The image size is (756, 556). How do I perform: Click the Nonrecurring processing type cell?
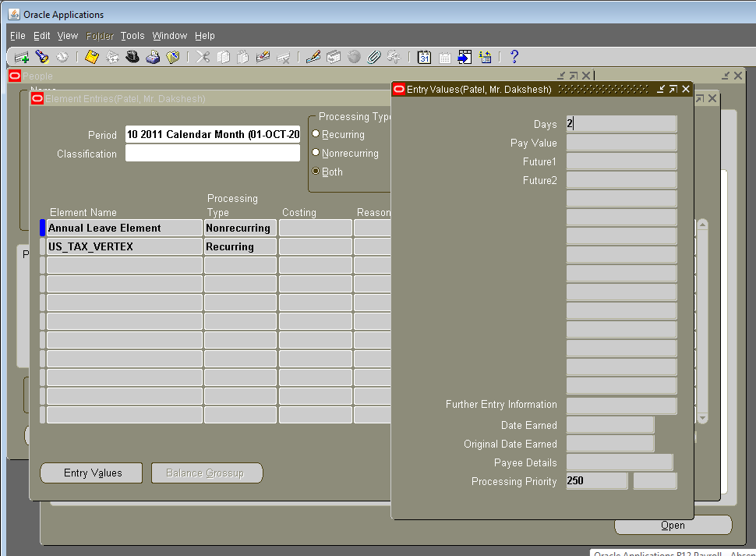pos(240,228)
